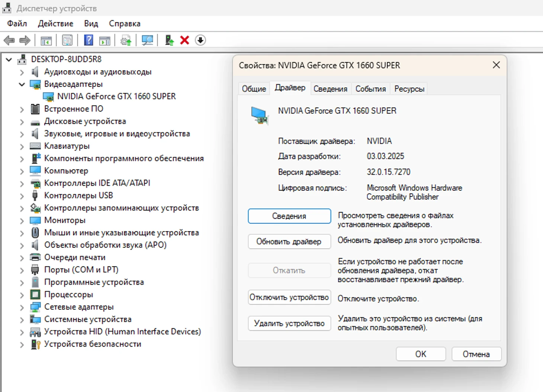Viewport: 543px width, 392px height.
Task: Click the red X uninstall device icon
Action: click(x=184, y=40)
